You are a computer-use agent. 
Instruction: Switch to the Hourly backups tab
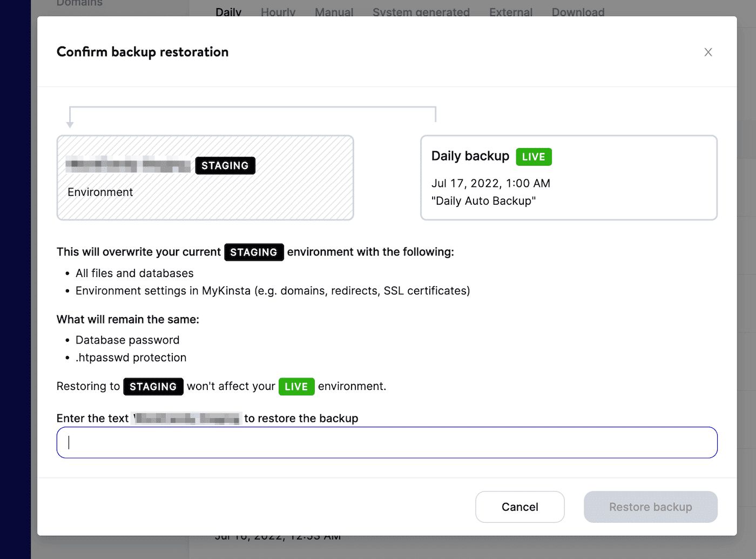pos(278,12)
